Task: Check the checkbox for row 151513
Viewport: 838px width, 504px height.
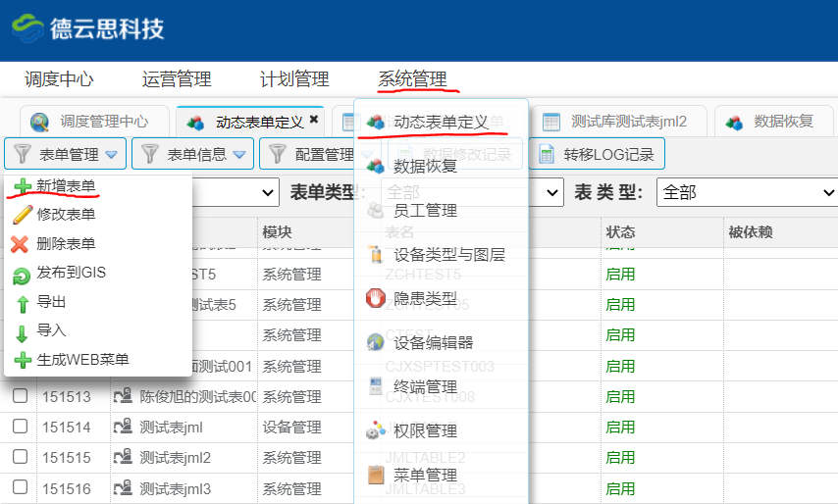Action: pyautogui.click(x=20, y=397)
